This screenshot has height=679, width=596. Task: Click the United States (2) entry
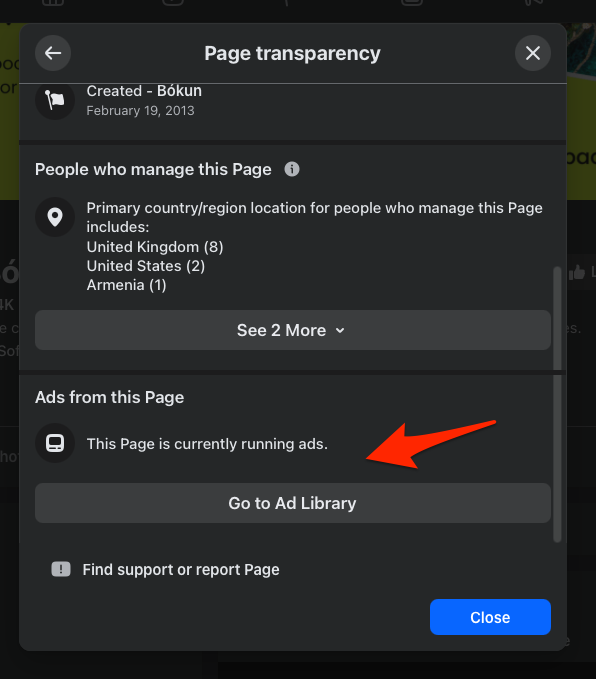click(x=146, y=266)
